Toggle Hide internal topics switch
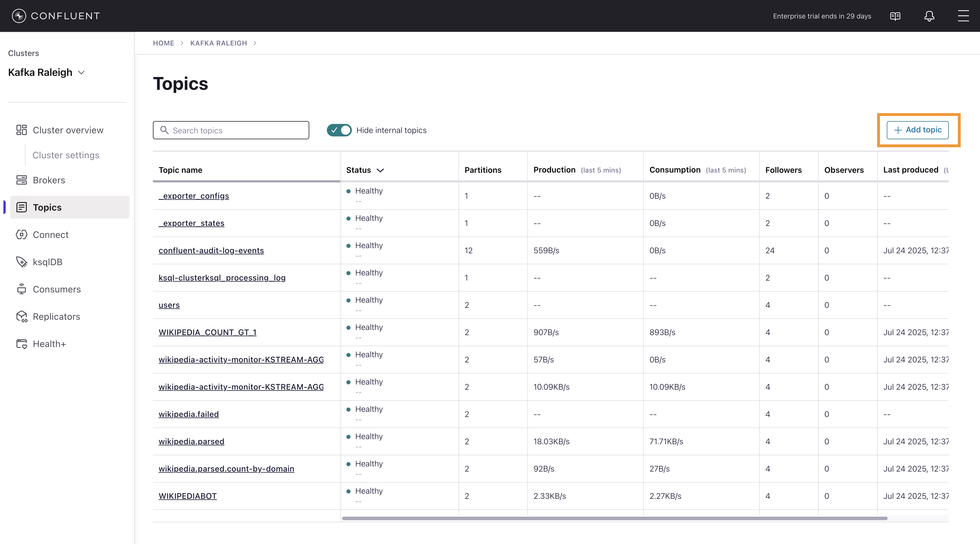 point(339,130)
